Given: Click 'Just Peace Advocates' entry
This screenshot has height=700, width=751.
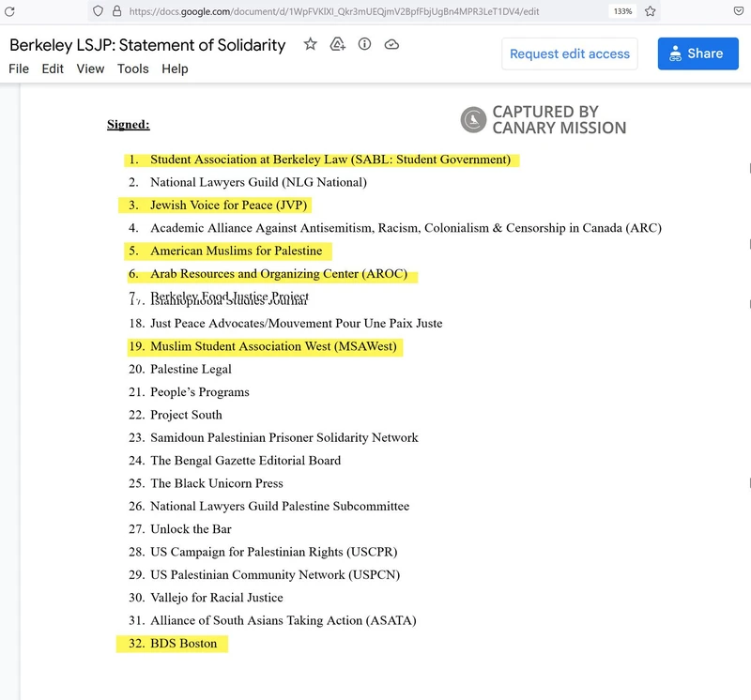Looking at the screenshot, I should pos(297,324).
